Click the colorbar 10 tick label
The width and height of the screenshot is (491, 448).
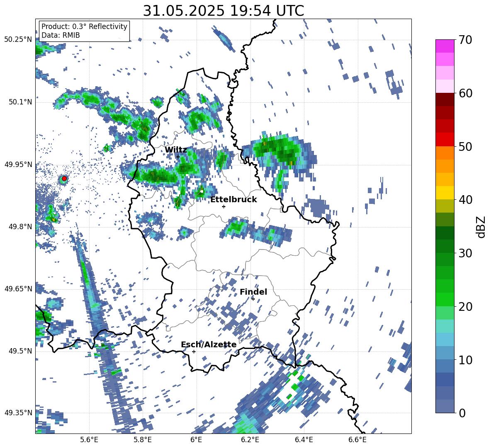tap(465, 360)
